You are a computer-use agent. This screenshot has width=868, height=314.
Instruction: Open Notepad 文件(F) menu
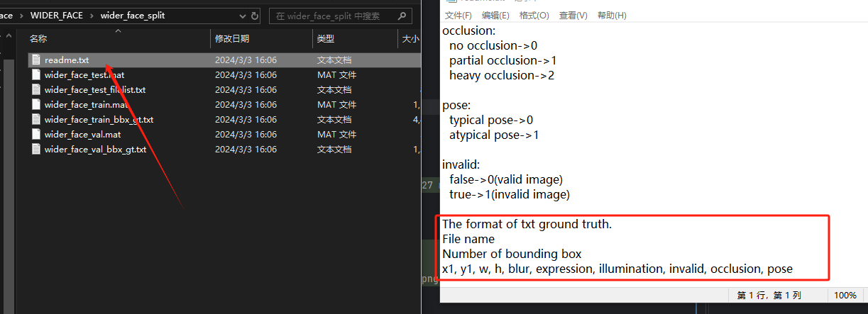click(x=458, y=16)
